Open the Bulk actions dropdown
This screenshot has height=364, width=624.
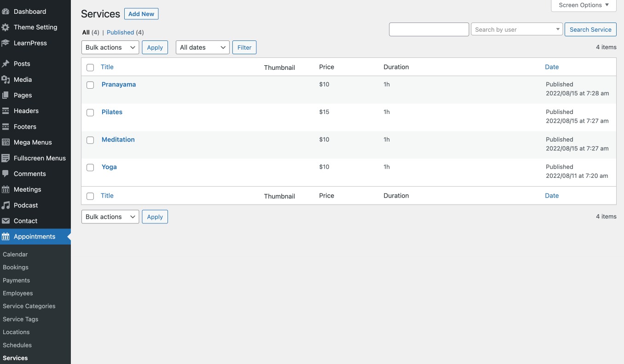click(110, 47)
